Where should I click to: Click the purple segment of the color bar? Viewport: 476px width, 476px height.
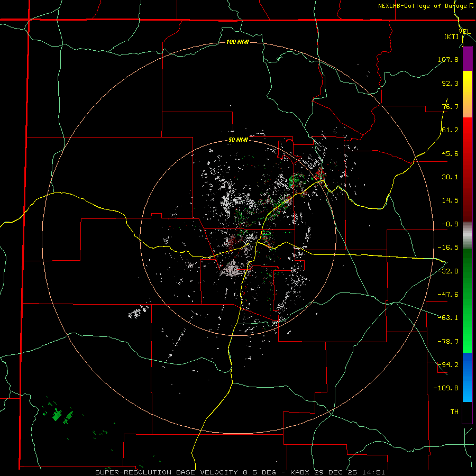point(467,59)
